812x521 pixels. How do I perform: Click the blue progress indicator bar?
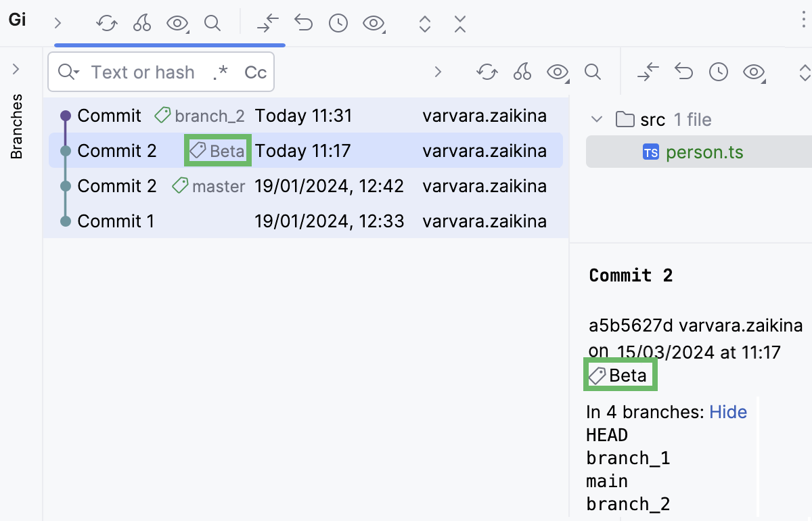[x=169, y=43]
